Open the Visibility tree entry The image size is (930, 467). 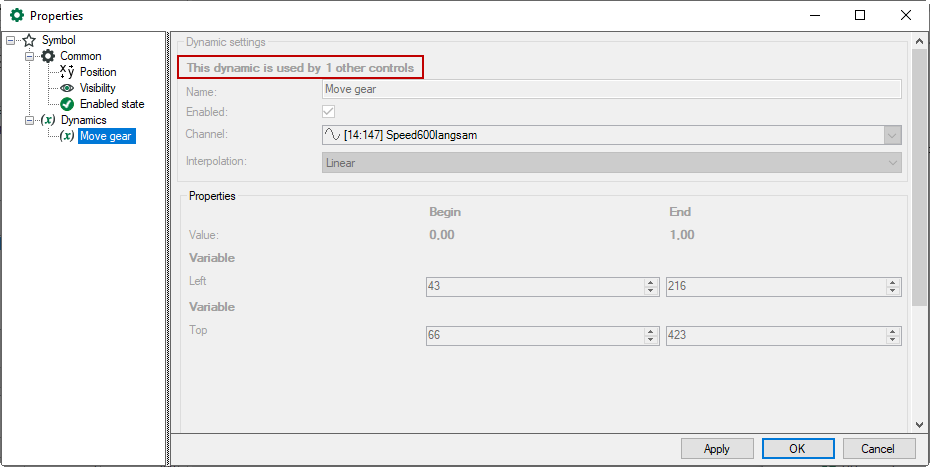point(97,88)
